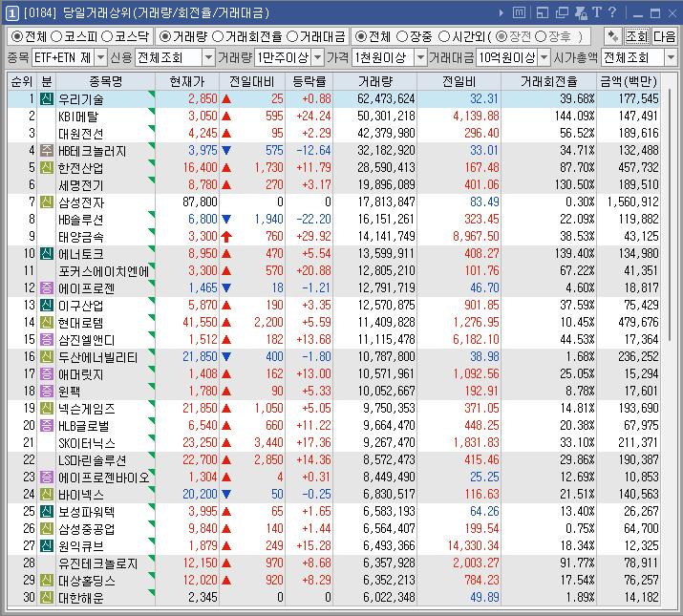The height and width of the screenshot is (616, 683).
Task: Sort by 거래회전율 column header
Action: click(549, 81)
